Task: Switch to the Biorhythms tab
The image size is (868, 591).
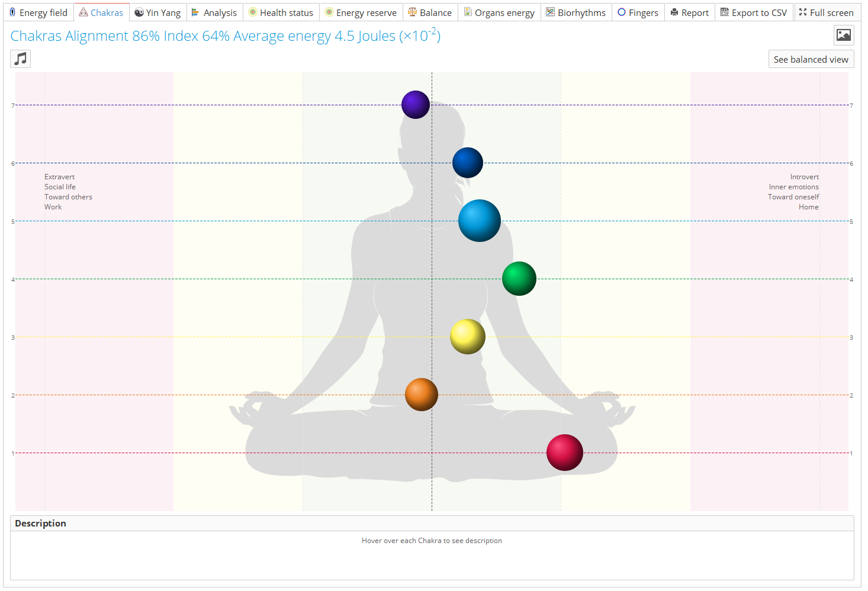Action: pyautogui.click(x=576, y=12)
